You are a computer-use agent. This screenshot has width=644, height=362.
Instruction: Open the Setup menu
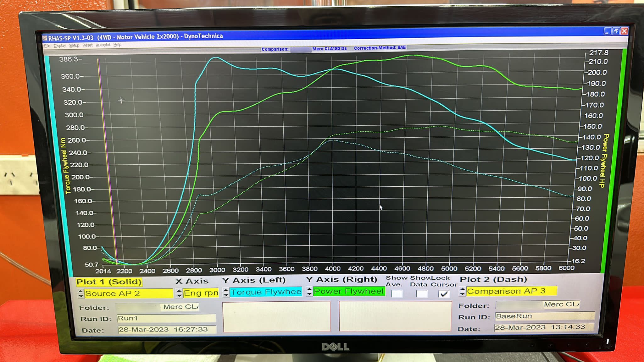point(74,46)
